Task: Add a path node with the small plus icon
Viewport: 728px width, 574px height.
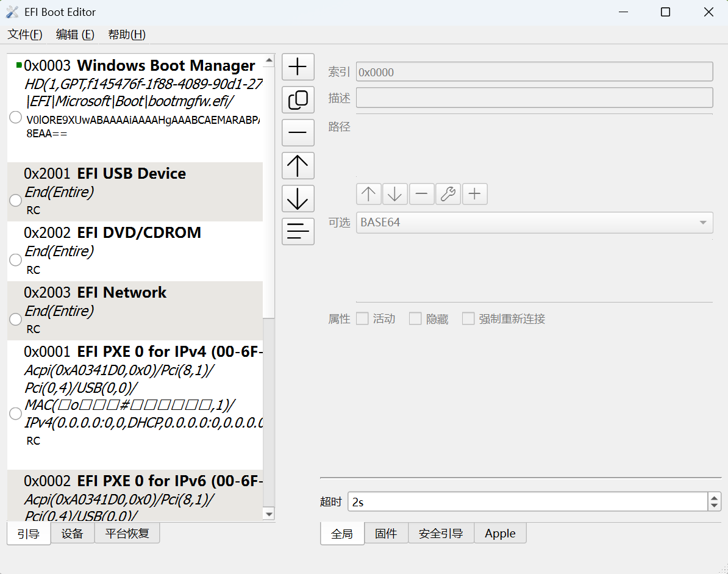Action: coord(475,193)
